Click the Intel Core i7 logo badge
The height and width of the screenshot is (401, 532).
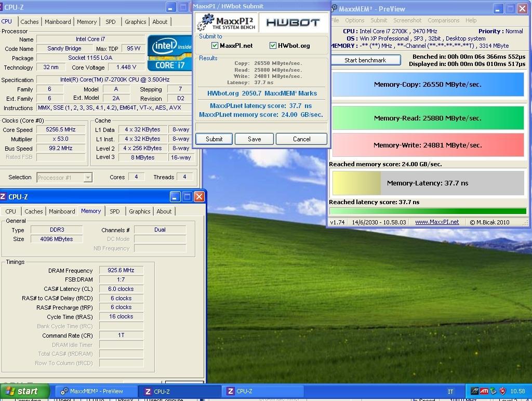click(170, 54)
